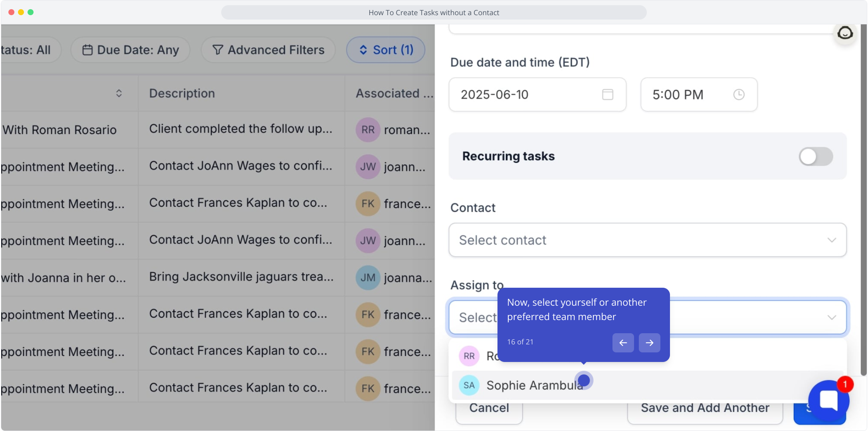Click 'Bring Jacksonville jaguars trea...' description
The width and height of the screenshot is (868, 431).
(242, 277)
